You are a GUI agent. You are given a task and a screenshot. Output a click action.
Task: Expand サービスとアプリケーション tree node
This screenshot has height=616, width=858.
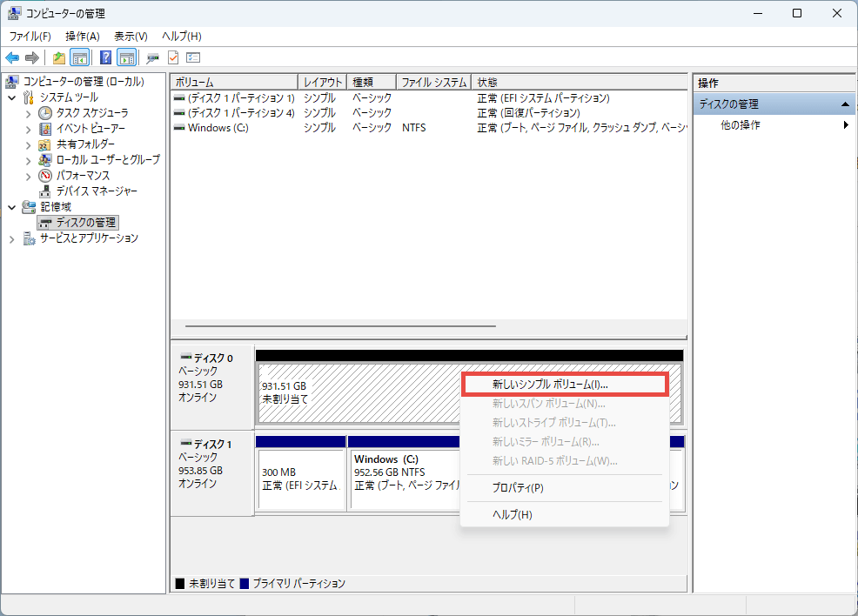12,238
